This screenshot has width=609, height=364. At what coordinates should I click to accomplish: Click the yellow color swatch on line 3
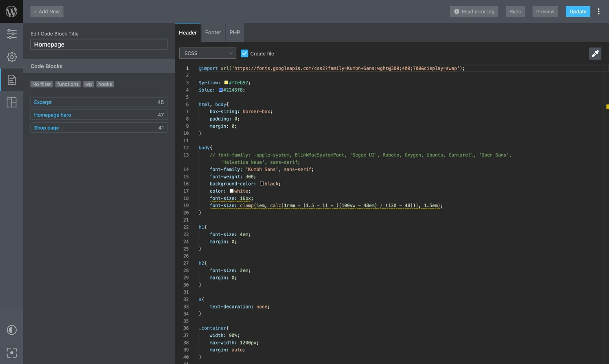click(225, 83)
